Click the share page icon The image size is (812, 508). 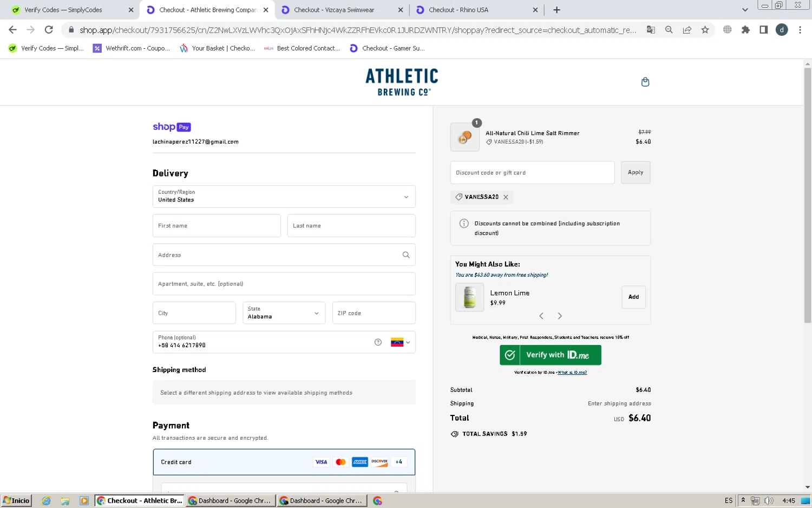pyautogui.click(x=687, y=30)
